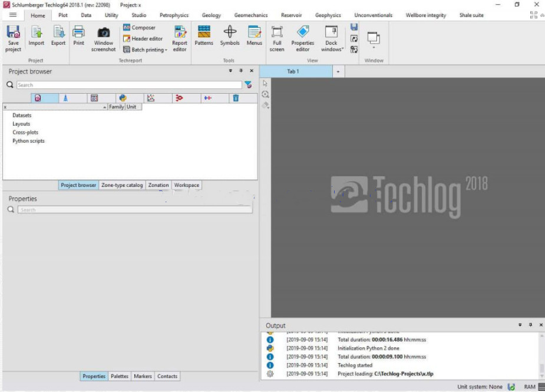Add a new tab with plus button
545x392 pixels.
coord(338,72)
